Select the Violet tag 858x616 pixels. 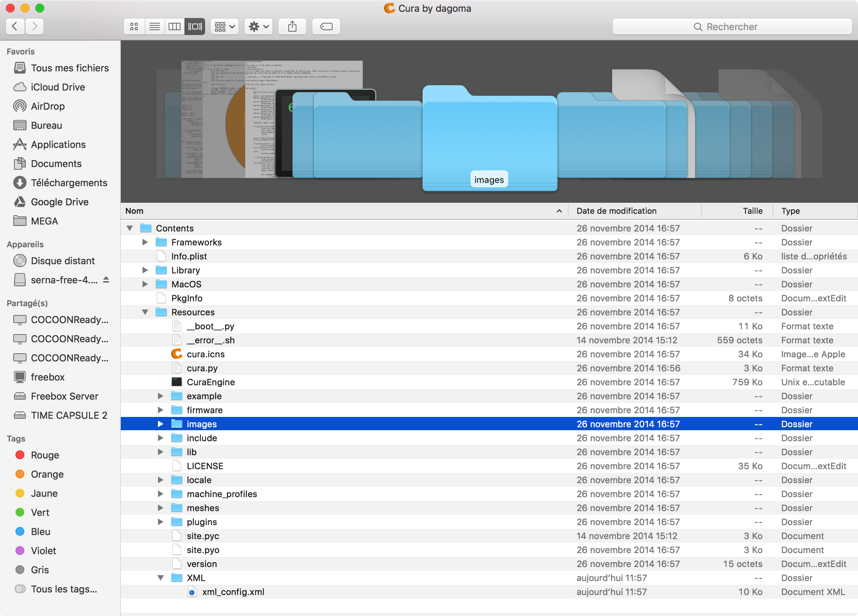[x=36, y=550]
